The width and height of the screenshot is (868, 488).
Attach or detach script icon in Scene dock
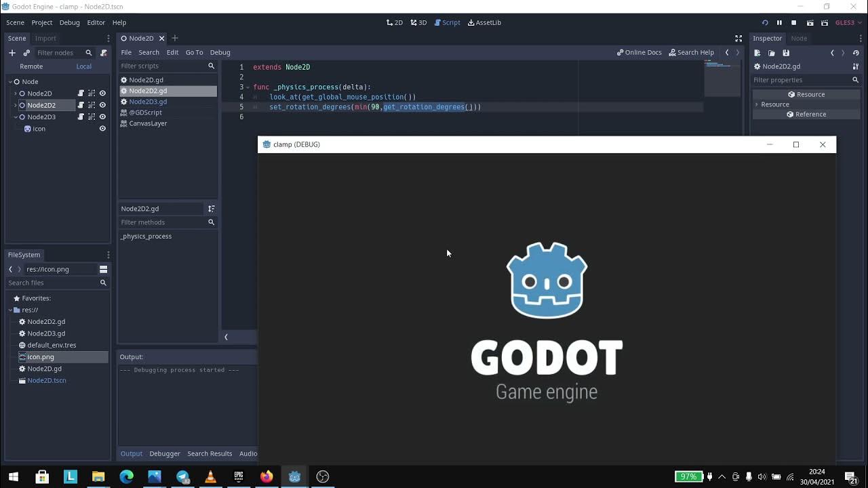pyautogui.click(x=104, y=52)
